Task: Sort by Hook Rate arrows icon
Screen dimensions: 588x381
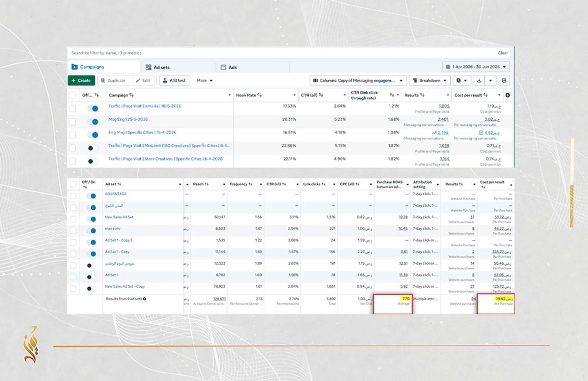Action: tap(260, 95)
